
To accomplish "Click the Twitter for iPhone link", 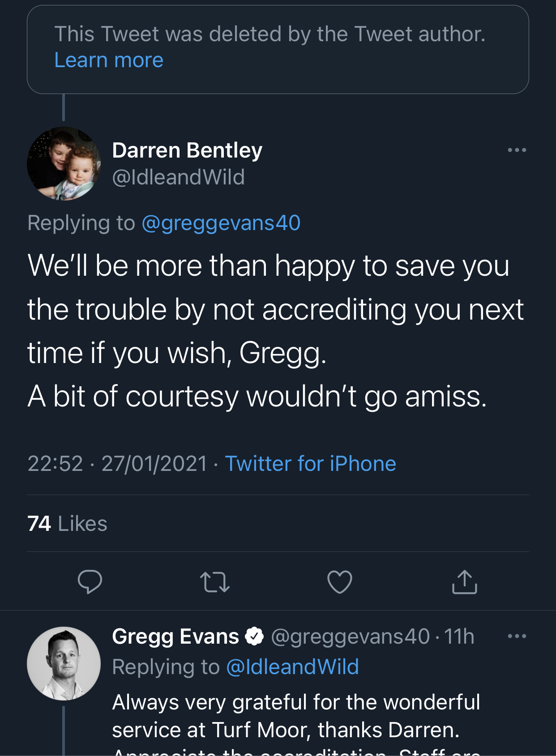I will [310, 464].
